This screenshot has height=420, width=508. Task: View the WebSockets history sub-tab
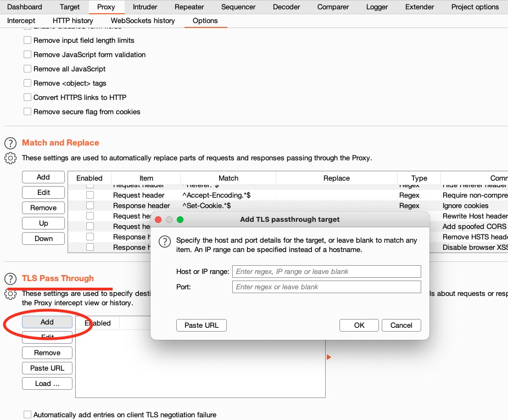143,21
